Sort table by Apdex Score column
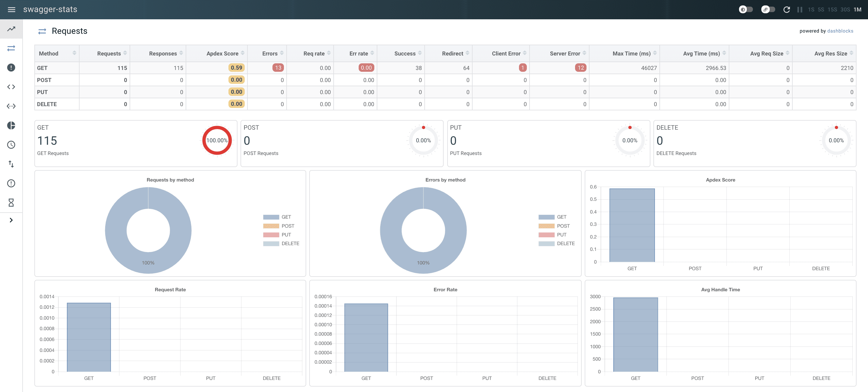The height and width of the screenshot is (392, 868). pos(243,53)
